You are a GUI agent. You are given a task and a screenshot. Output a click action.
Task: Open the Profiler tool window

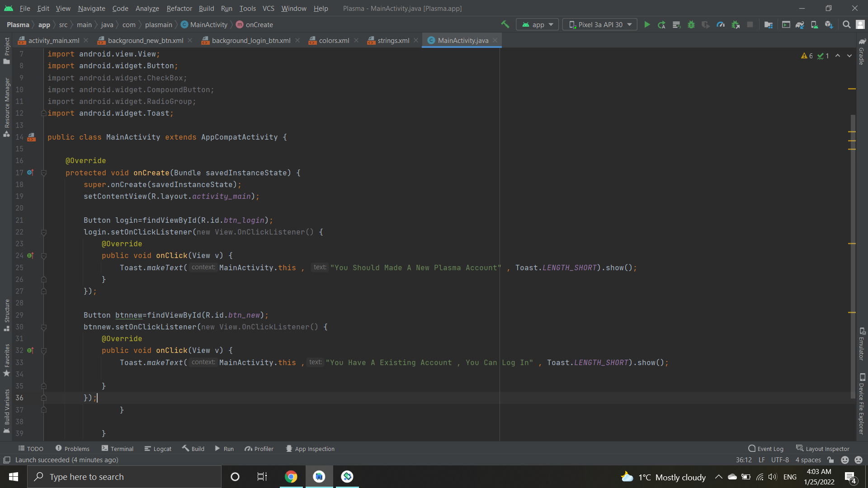tap(259, 449)
